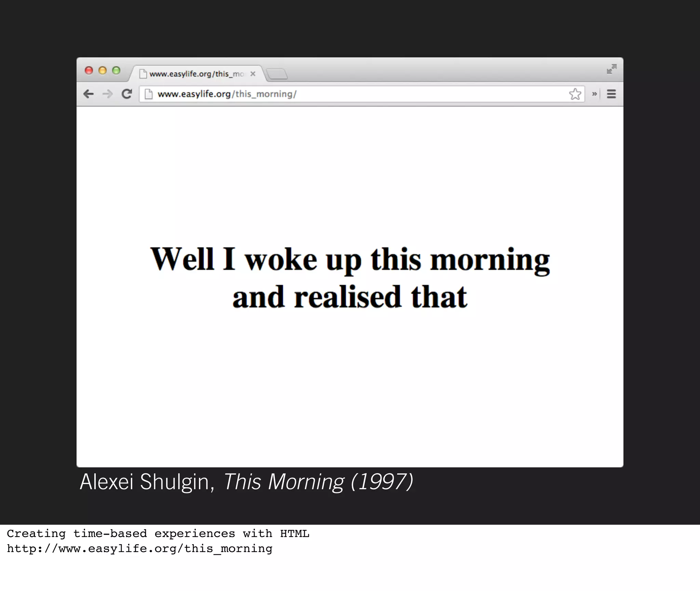Open the Chrome hamburger menu
Screen dimensions: 700x591
611,94
